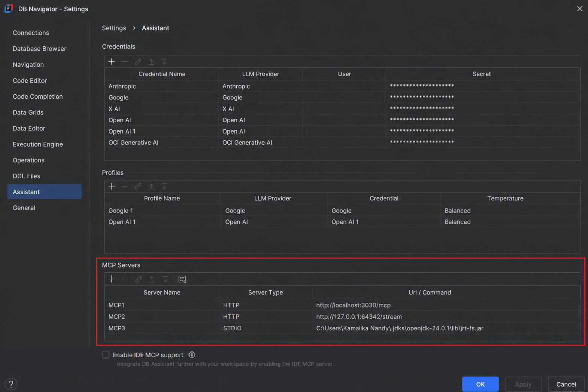Edit profile with pencil icon in Profiles
Viewport: 588px width, 392px height.
[138, 186]
